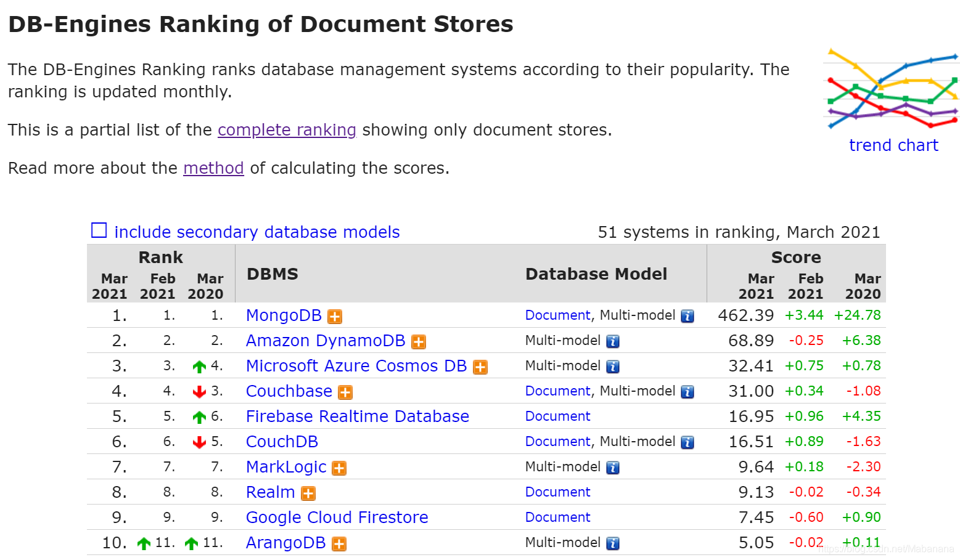The image size is (960, 560).
Task: Follow the trend chart link
Action: tap(893, 145)
